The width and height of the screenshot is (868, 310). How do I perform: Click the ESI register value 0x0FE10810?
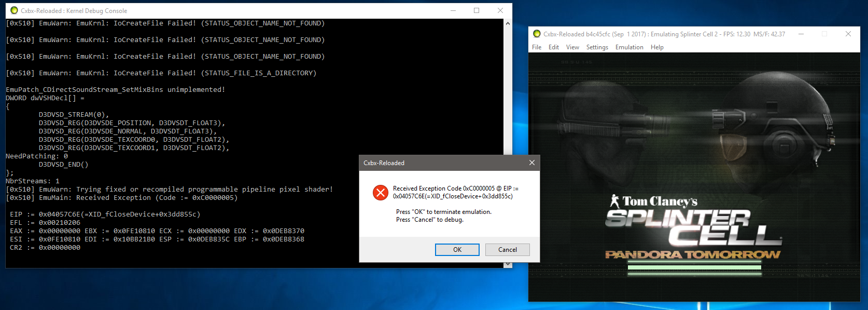point(59,239)
